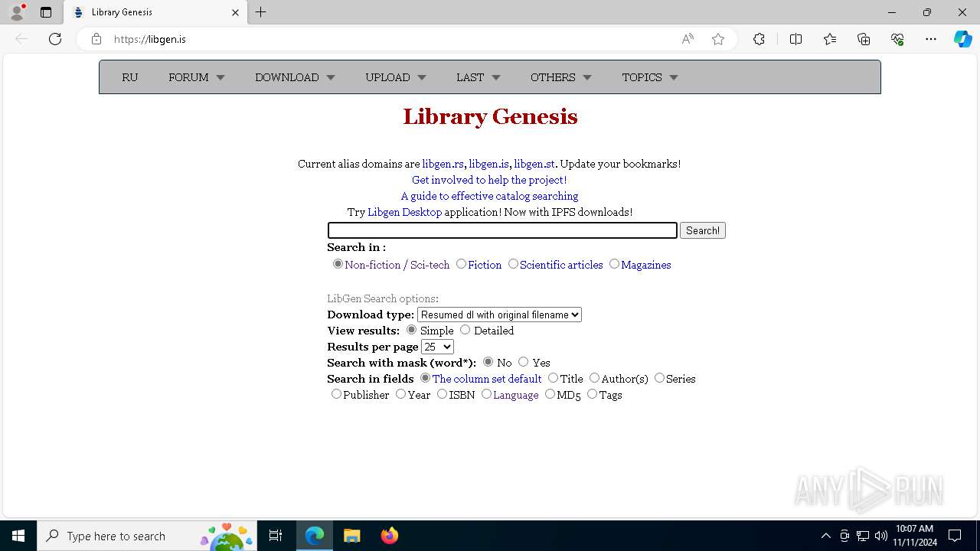Screen dimensions: 980x551
Task: Set search with mask to Yes
Action: [523, 362]
